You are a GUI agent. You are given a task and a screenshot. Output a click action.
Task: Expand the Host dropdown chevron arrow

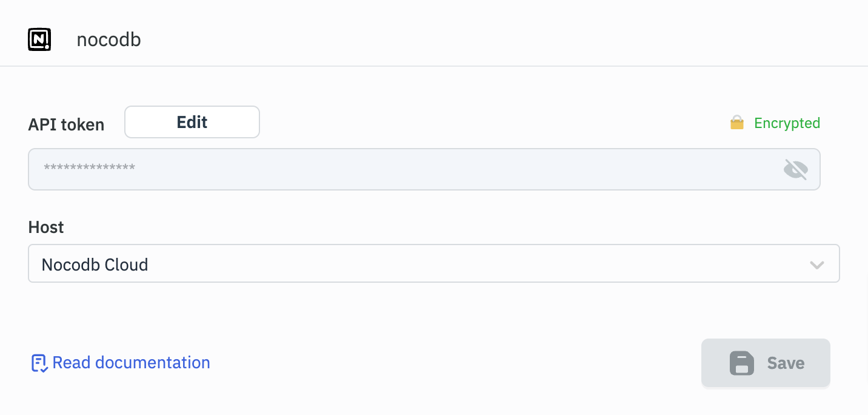(816, 265)
